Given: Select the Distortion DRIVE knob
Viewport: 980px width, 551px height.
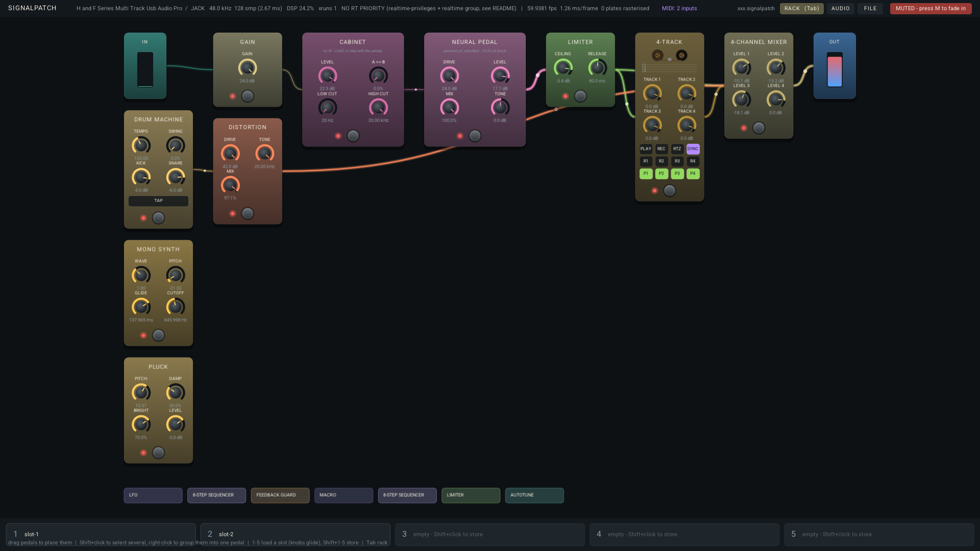Looking at the screenshot, I should [230, 154].
